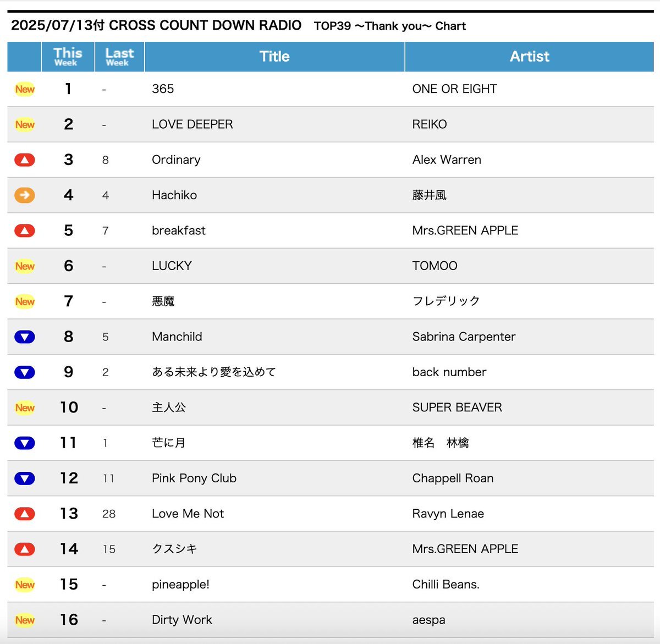Click artist Alex Warren
The width and height of the screenshot is (660, 644).
tap(447, 160)
